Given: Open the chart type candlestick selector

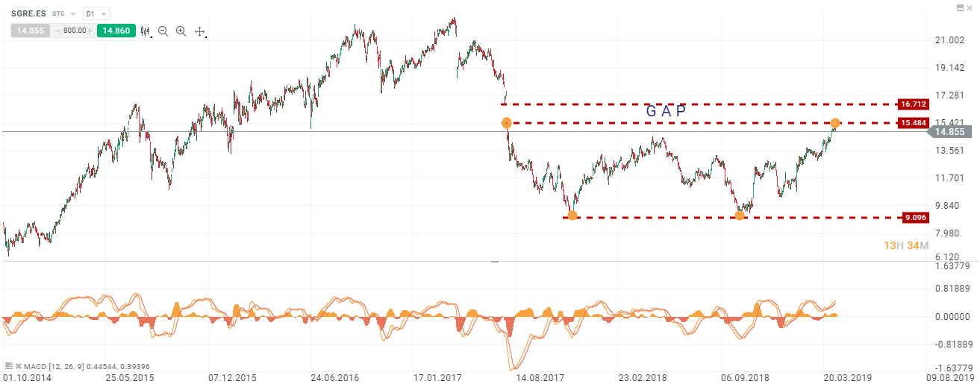Looking at the screenshot, I should (x=144, y=31).
